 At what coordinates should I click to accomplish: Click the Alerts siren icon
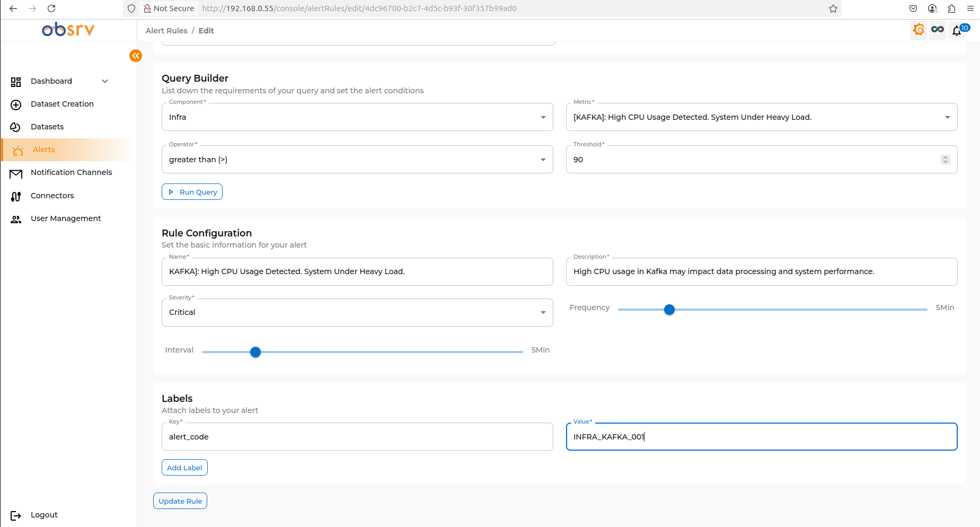point(18,151)
